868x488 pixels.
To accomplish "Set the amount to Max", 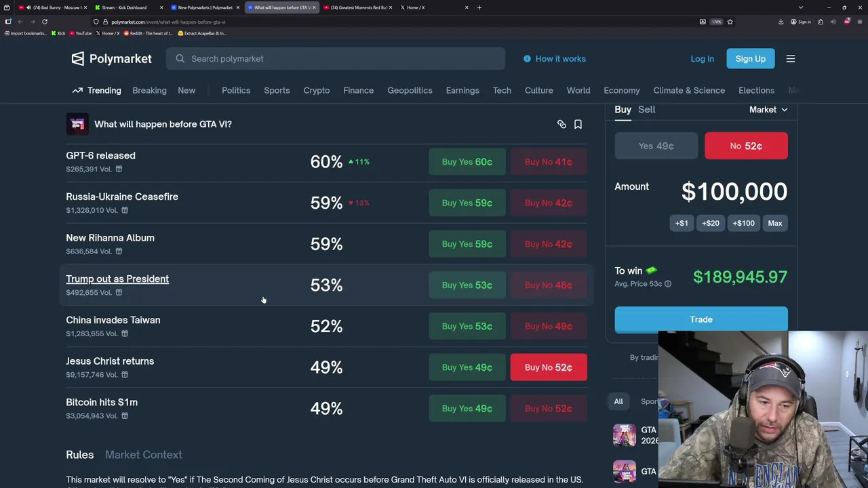I will tap(775, 223).
